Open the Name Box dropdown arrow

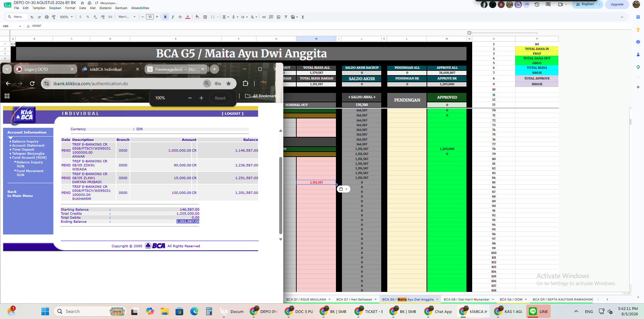click(x=20, y=26)
